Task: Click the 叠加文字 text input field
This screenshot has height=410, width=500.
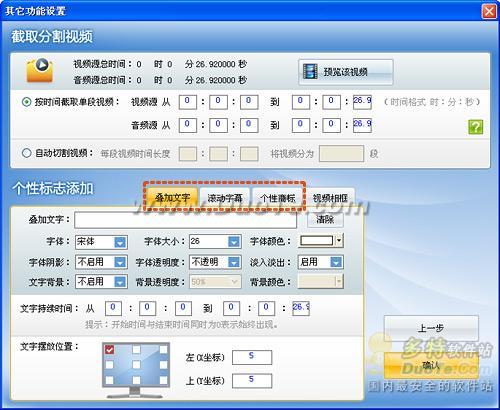Action: (x=185, y=220)
